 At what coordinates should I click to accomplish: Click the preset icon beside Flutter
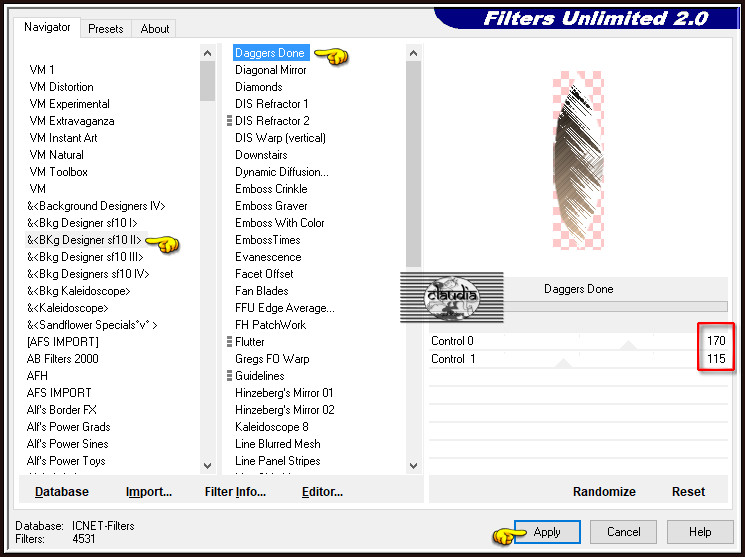[x=229, y=342]
